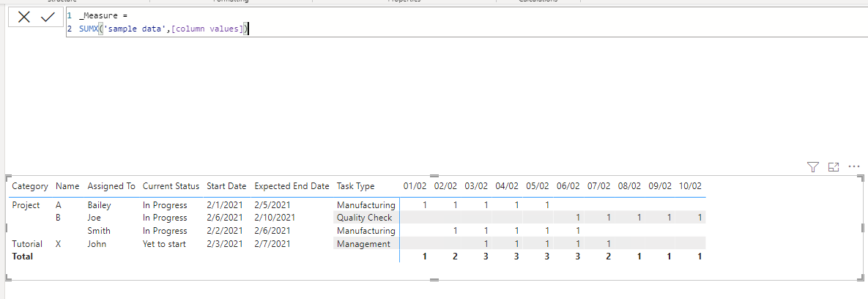Viewport: 868px width, 299px height.
Task: Click Joe's value under 10/02
Action: [x=700, y=218]
